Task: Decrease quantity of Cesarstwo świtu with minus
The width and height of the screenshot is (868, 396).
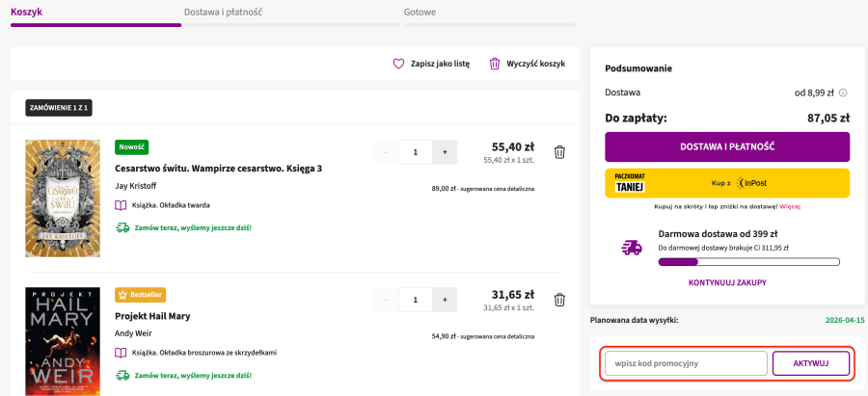Action: [386, 151]
